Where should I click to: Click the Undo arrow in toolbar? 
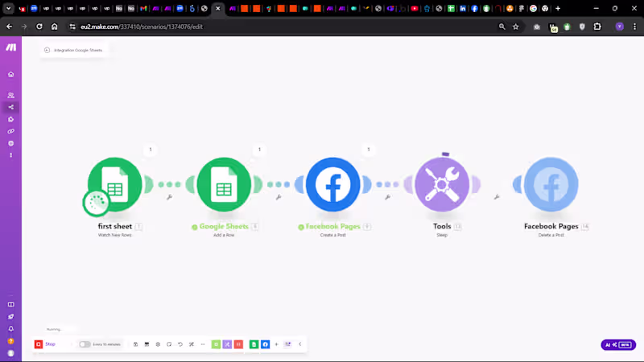180,344
